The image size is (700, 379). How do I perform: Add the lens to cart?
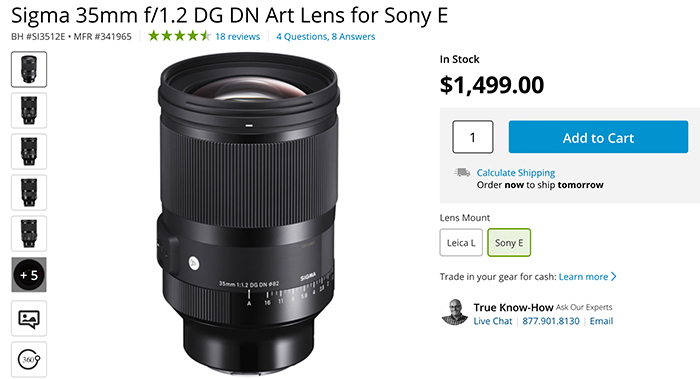click(598, 137)
